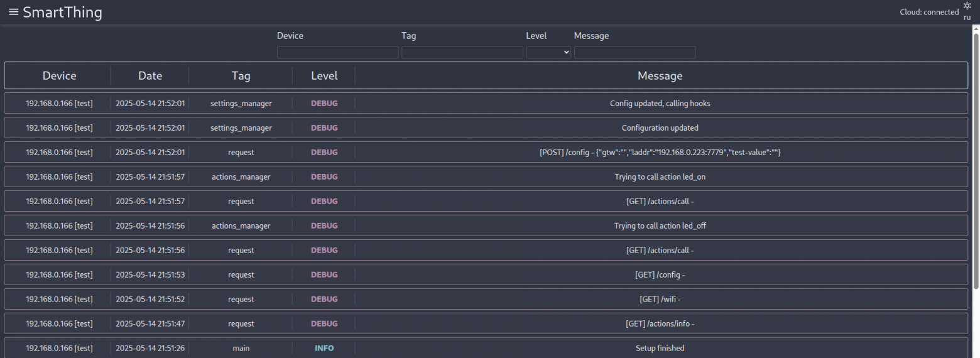Viewport: 980px width, 358px height.
Task: Click the INFO level badge for Setup finished
Action: coord(324,349)
